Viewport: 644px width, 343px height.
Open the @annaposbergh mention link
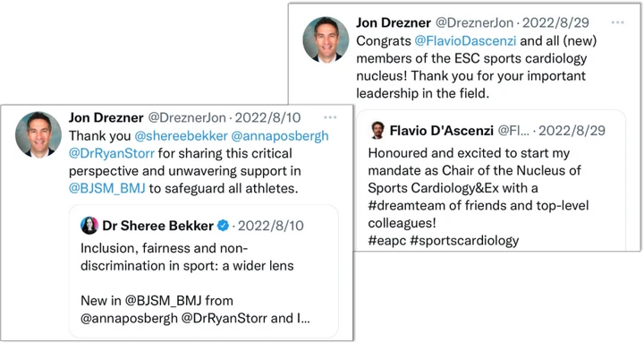[x=280, y=136]
